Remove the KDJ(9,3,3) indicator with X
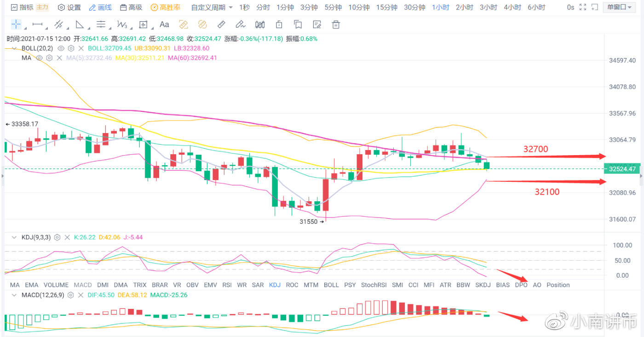The width and height of the screenshot is (644, 337). 67,237
